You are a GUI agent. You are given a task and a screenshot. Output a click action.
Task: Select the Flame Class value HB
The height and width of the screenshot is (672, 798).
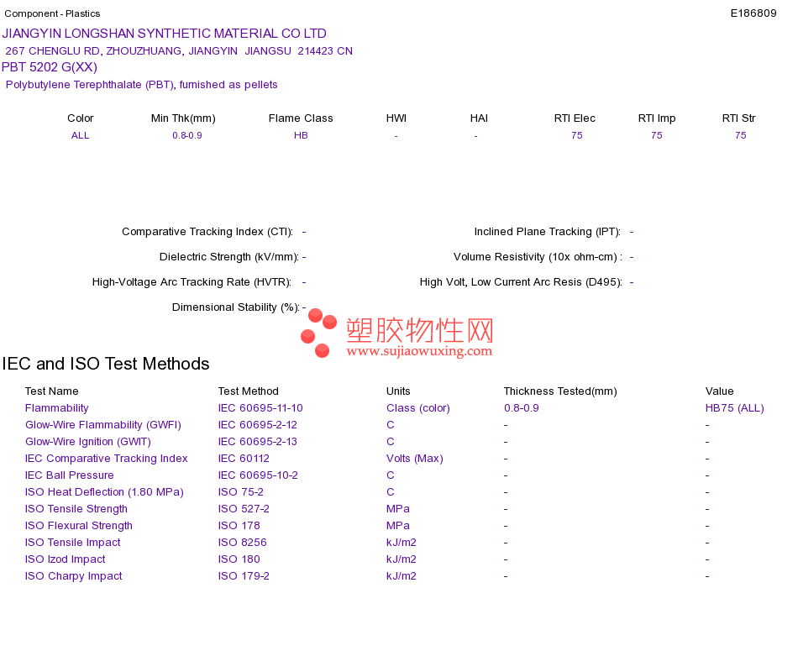coord(301,135)
